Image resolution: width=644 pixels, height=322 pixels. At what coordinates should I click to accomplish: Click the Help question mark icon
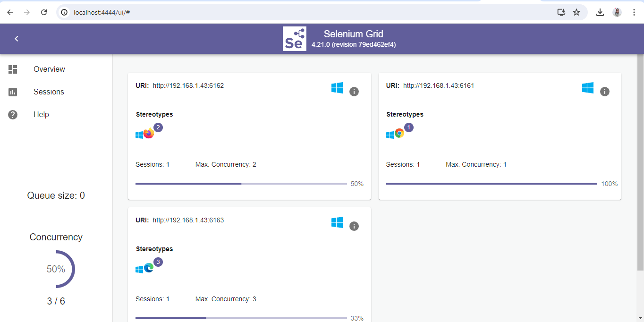click(12, 114)
